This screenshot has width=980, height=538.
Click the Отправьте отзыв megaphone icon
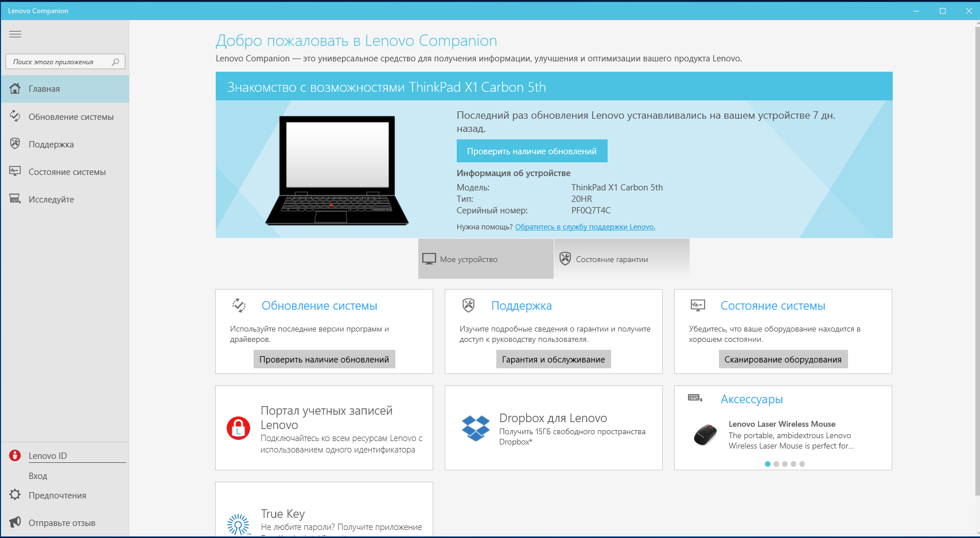15,522
